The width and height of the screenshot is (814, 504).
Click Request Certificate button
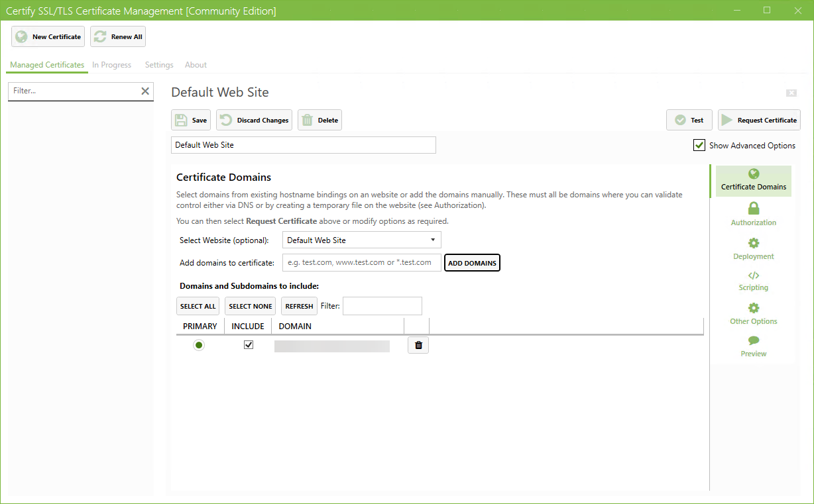click(x=759, y=120)
